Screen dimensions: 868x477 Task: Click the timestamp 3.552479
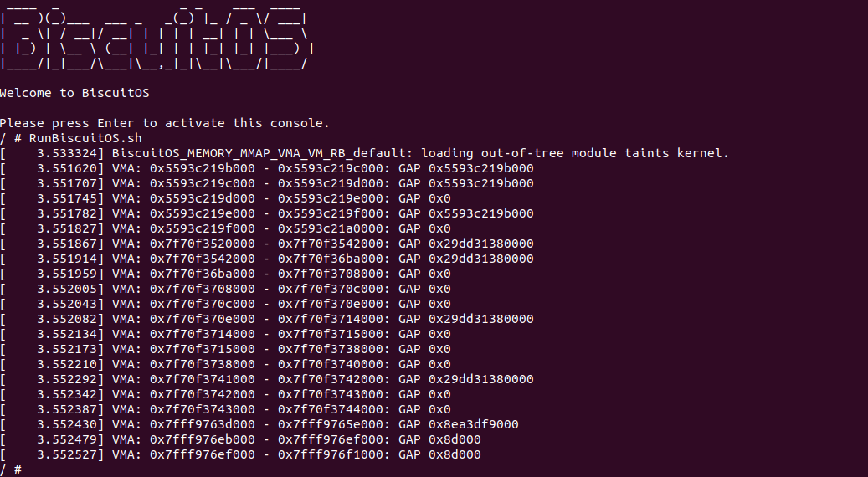[71, 439]
